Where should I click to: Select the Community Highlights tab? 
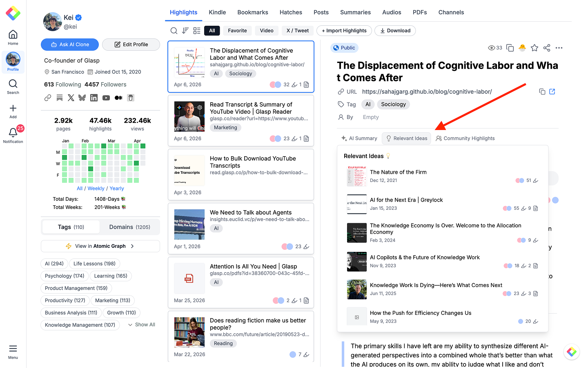[x=465, y=138]
